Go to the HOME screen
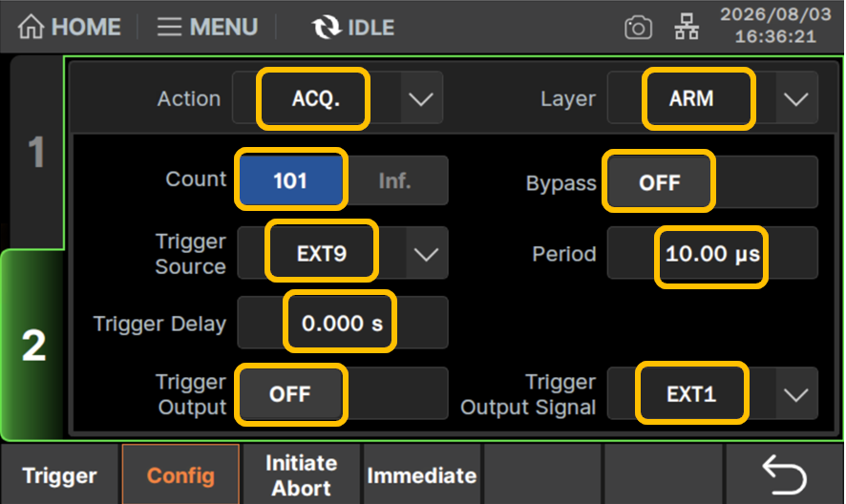The height and width of the screenshot is (504, 846). point(69,27)
